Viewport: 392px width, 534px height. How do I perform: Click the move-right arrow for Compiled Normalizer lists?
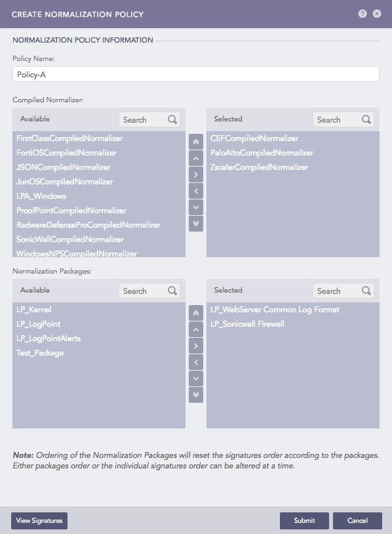click(195, 174)
